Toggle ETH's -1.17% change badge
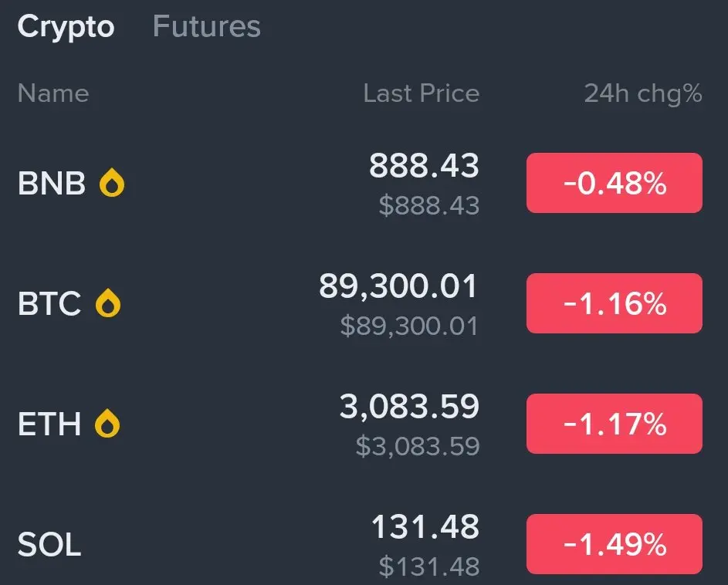 coord(614,424)
